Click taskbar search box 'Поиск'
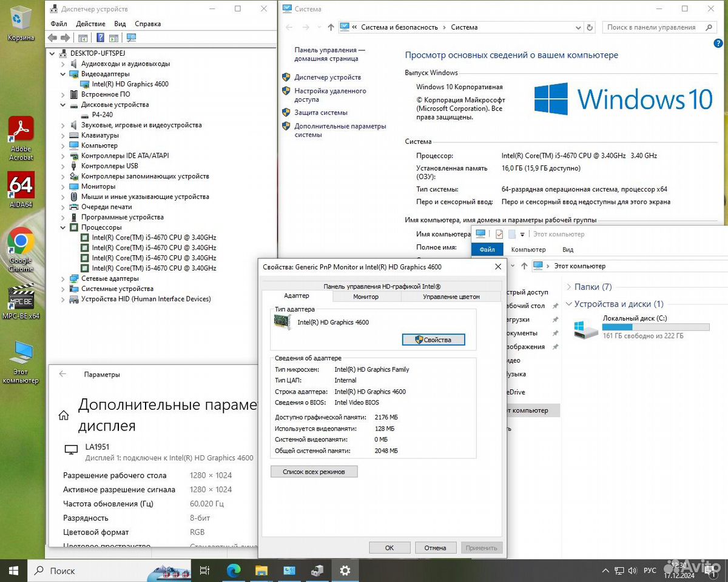728x582 pixels. (x=109, y=570)
